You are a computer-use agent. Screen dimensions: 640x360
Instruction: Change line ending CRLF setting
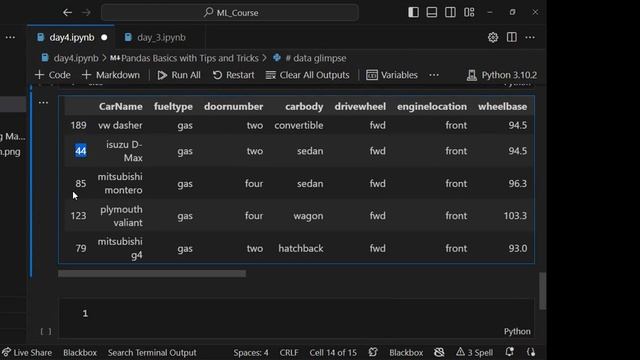pos(289,352)
